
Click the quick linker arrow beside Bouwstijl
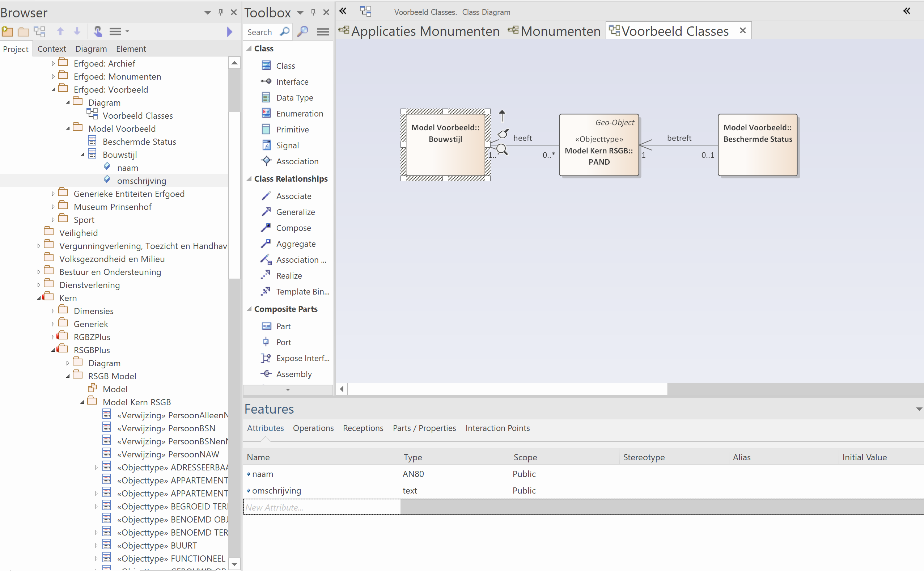[x=502, y=115]
